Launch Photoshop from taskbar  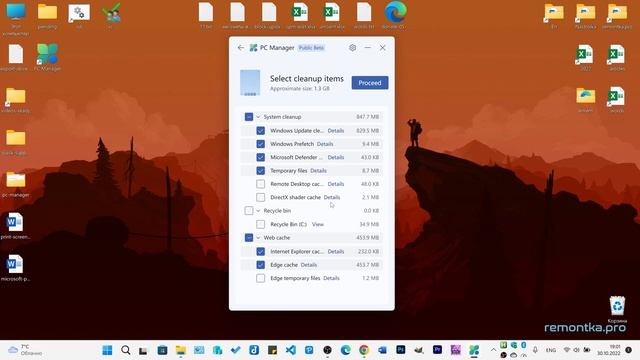pos(400,349)
